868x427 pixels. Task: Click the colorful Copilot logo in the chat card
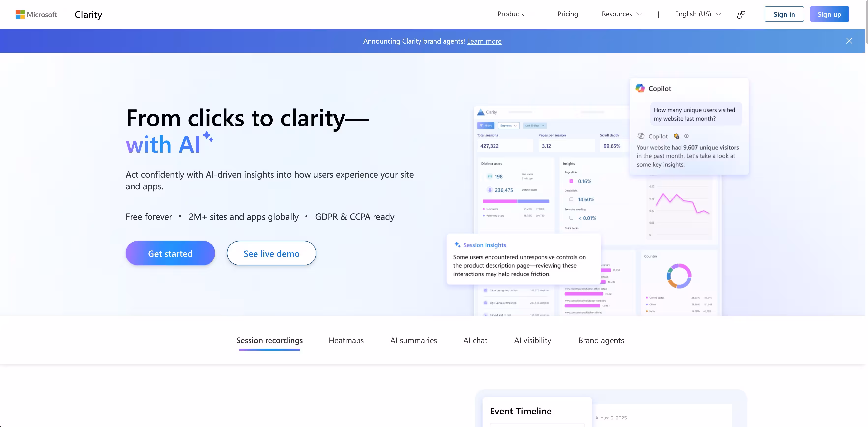point(640,88)
